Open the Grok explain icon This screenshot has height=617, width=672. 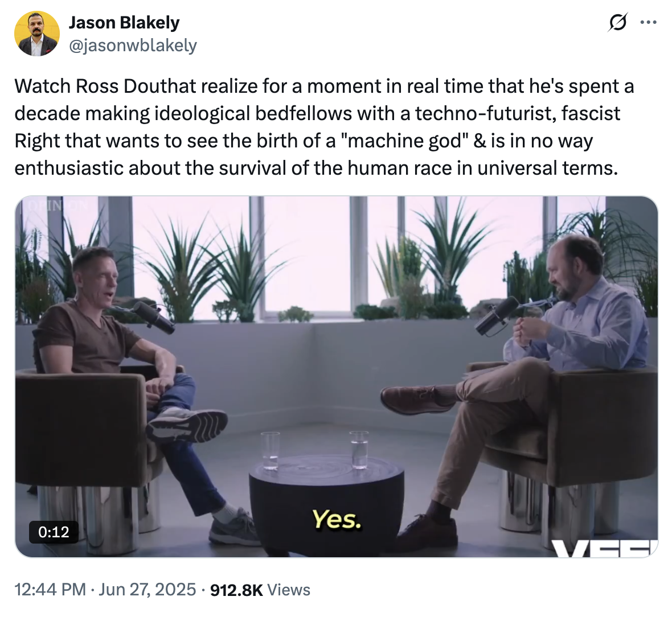pos(618,23)
